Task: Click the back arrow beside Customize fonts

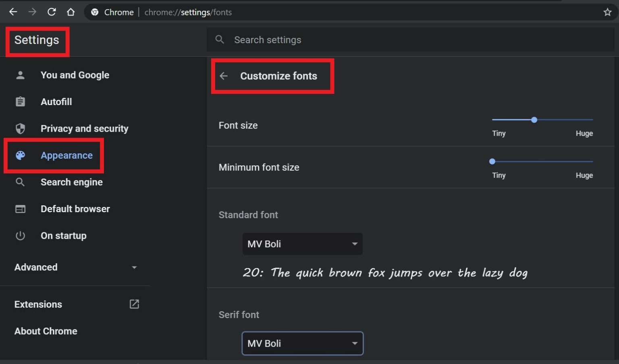Action: 224,76
